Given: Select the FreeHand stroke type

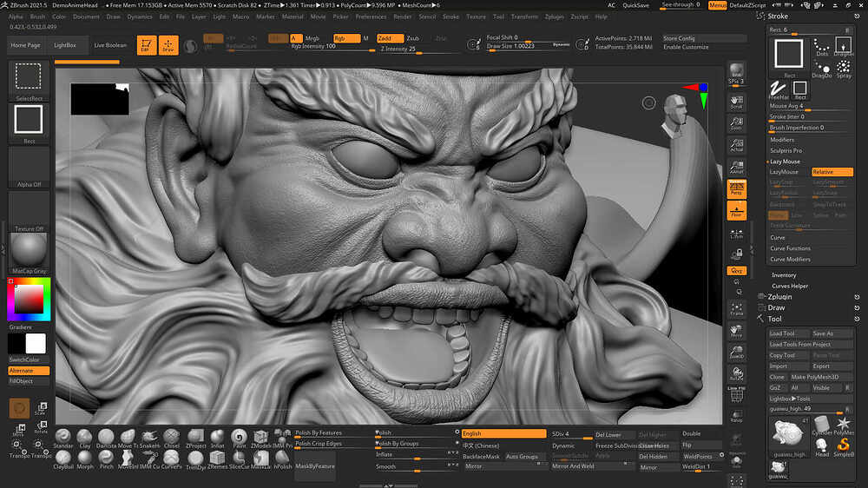Looking at the screenshot, I should click(x=779, y=89).
